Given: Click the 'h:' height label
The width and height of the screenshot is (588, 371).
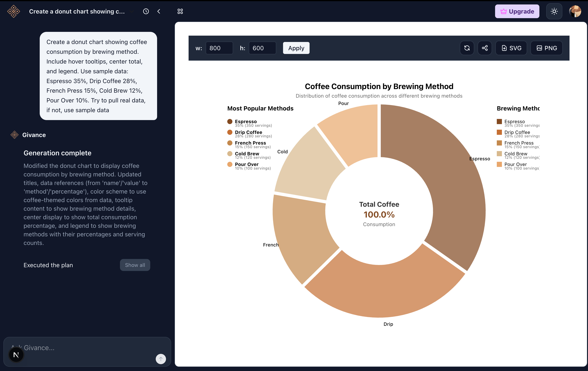Looking at the screenshot, I should [x=242, y=48].
